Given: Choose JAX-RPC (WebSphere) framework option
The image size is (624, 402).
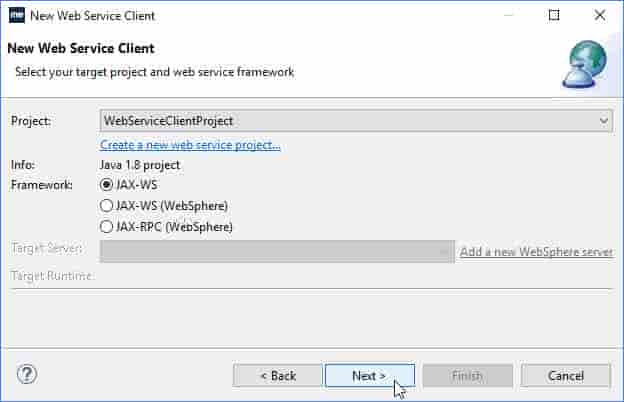Looking at the screenshot, I should (x=106, y=227).
